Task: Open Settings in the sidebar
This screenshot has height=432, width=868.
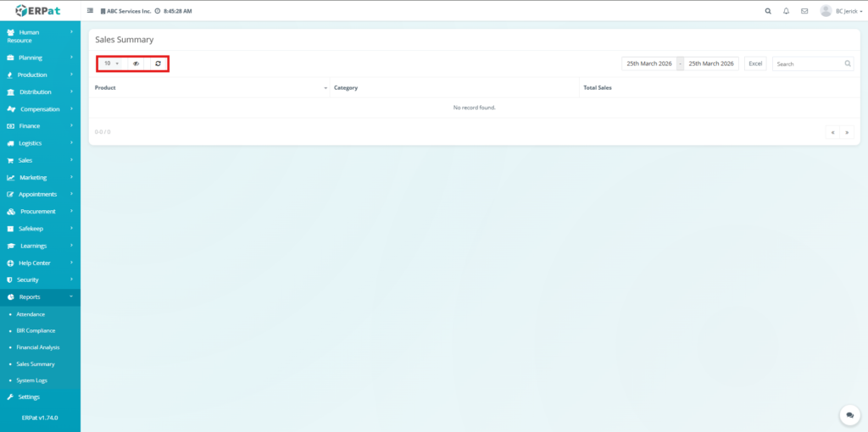Action: (x=29, y=397)
